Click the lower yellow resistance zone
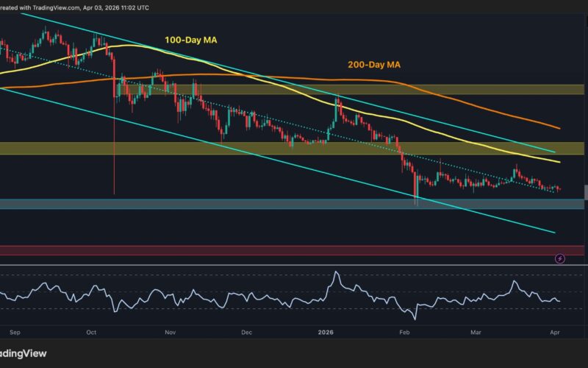 [x=294, y=148]
